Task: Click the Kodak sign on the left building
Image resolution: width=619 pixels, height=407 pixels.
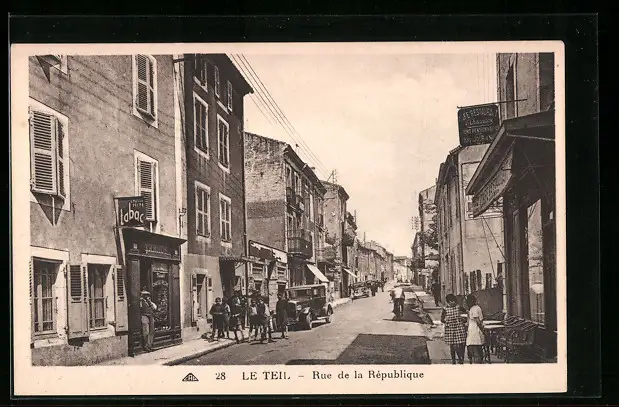Action: pos(132,211)
